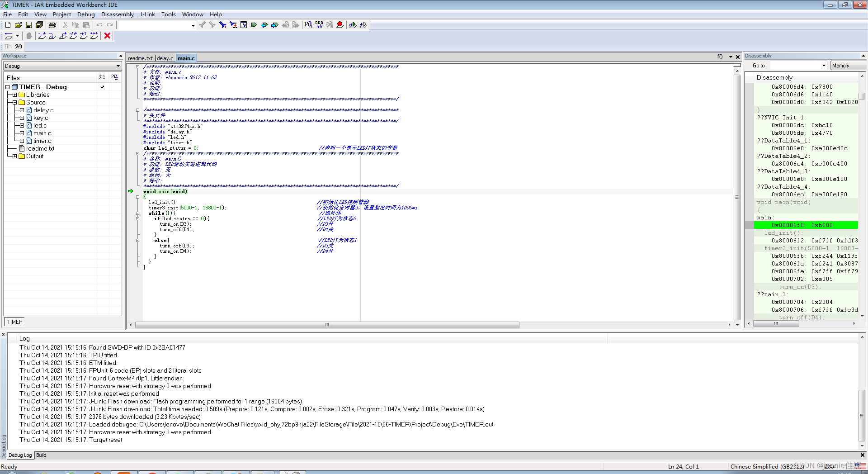The width and height of the screenshot is (868, 474).
Task: Switch to the readme.txt editor tab
Action: click(141, 58)
